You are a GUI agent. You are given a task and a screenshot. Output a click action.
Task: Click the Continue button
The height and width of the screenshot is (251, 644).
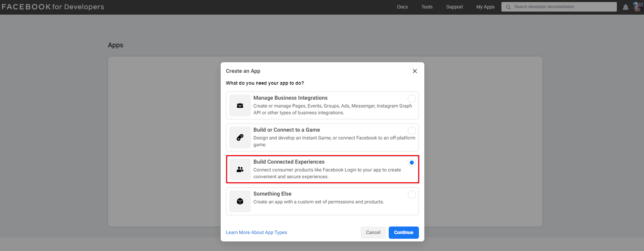pyautogui.click(x=404, y=233)
